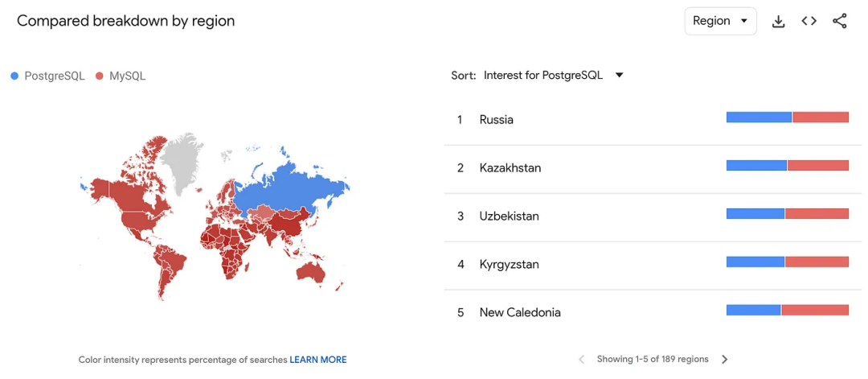The width and height of the screenshot is (868, 379).
Task: Click Greenland on the world map
Action: [x=183, y=157]
